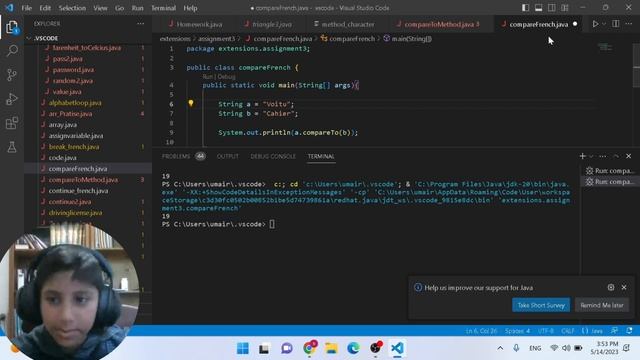This screenshot has width=640, height=360.
Task: Click Take Short Survey button
Action: tap(541, 305)
